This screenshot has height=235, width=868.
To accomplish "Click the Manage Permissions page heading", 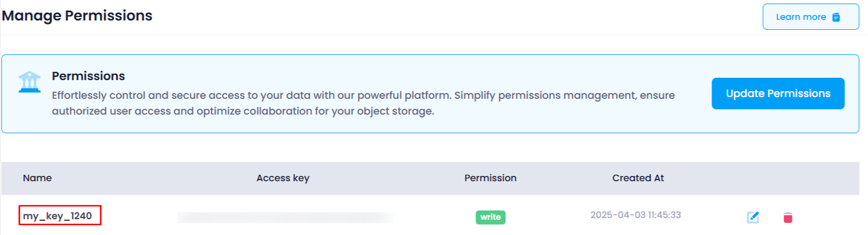I will click(77, 16).
